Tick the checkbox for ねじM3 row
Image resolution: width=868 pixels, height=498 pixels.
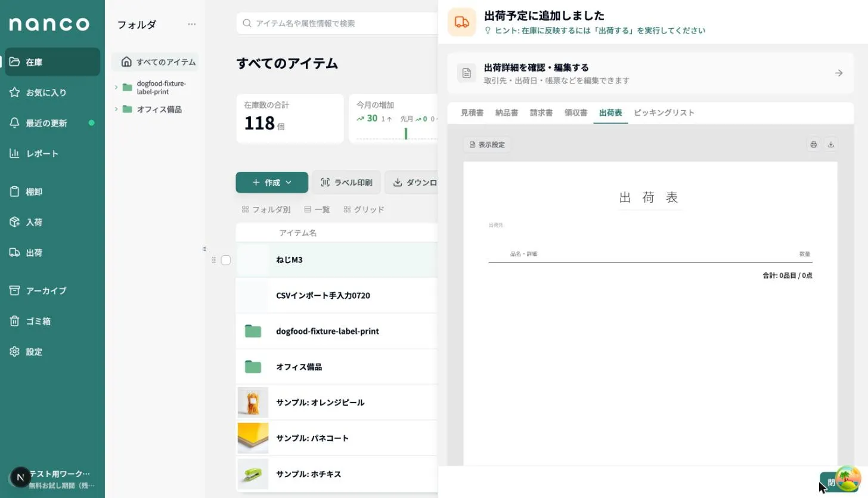[225, 260]
